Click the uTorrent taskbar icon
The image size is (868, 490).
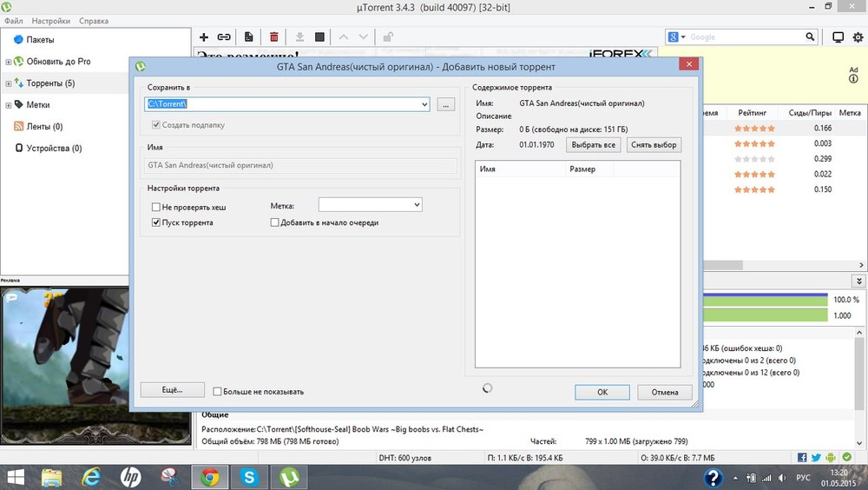[x=289, y=477]
